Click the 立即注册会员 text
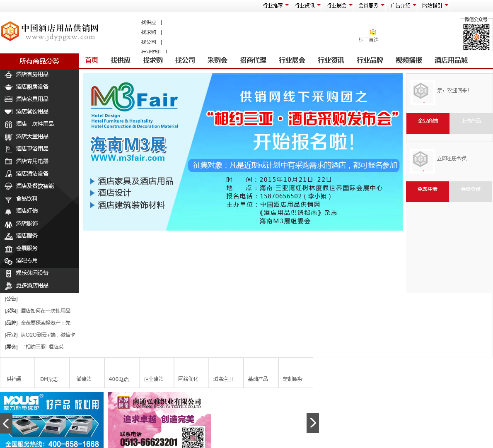The image size is (493, 448). click(x=452, y=158)
